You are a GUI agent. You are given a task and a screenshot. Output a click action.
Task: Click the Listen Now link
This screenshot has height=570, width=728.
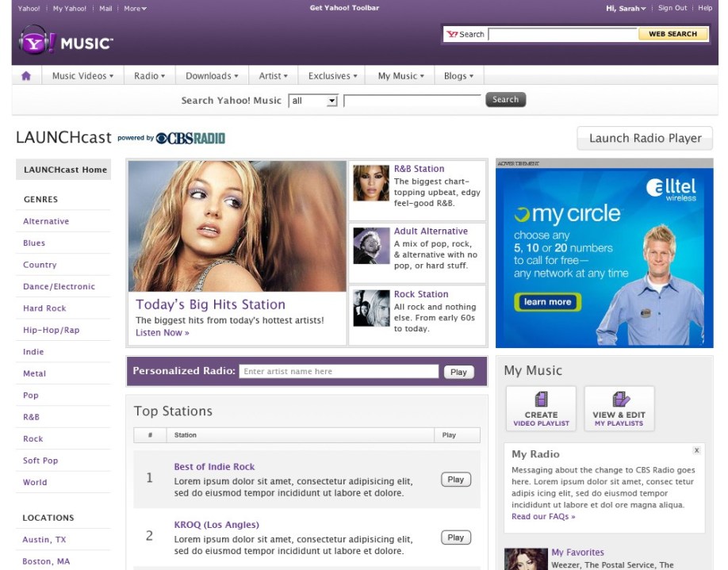pos(163,333)
